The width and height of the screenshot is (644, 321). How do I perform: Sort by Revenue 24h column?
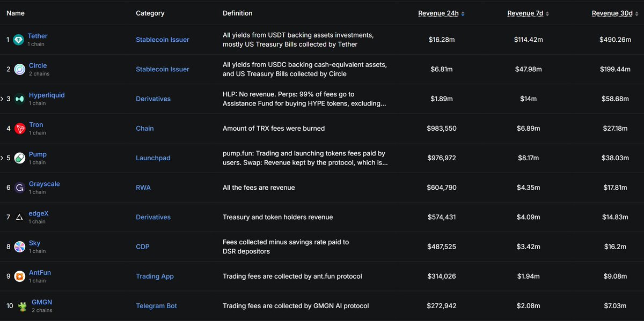coord(442,13)
